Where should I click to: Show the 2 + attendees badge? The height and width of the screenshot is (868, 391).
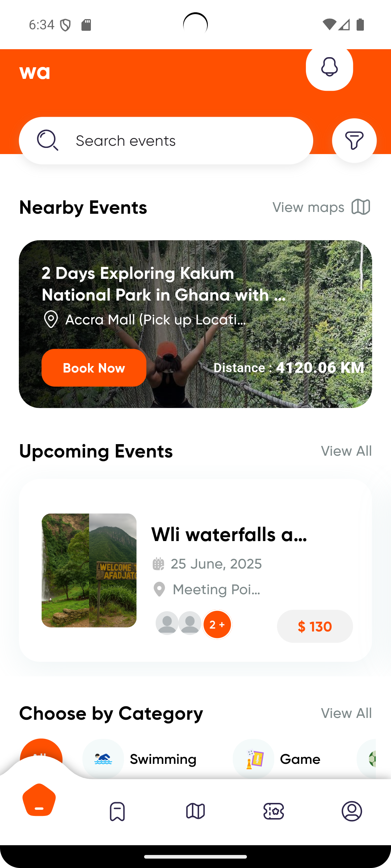point(217,625)
